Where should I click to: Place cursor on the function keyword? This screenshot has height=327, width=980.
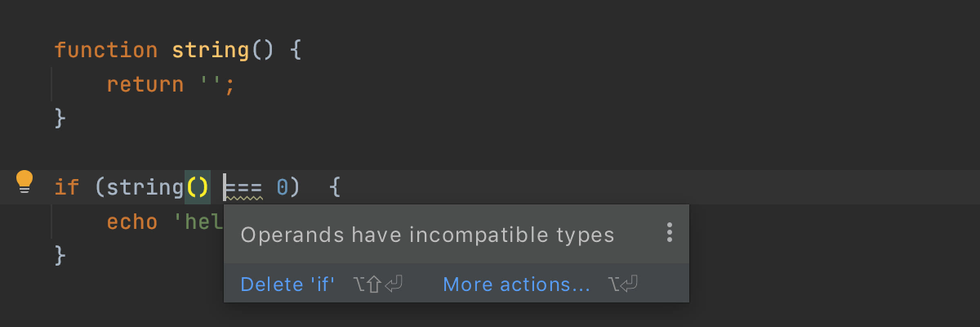click(106, 50)
